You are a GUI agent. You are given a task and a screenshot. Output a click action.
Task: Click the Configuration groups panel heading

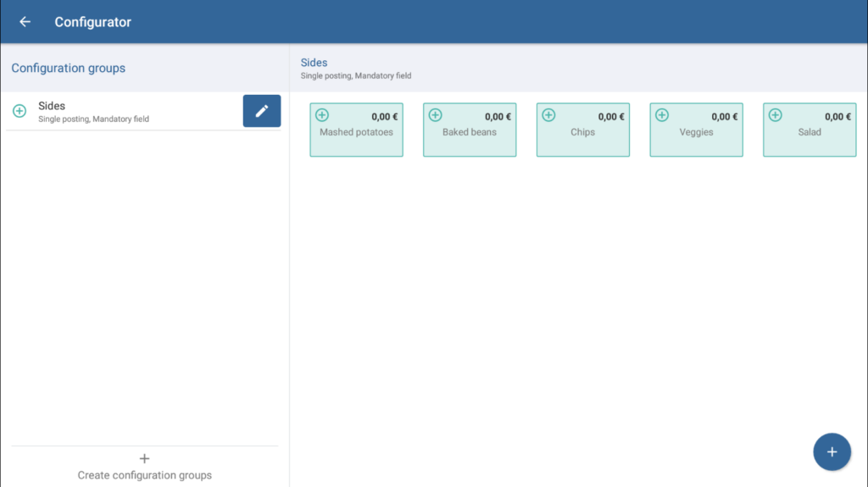pos(68,68)
